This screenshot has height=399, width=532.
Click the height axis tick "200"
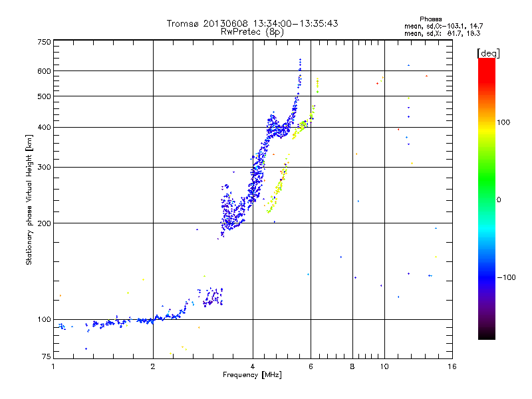(45, 223)
